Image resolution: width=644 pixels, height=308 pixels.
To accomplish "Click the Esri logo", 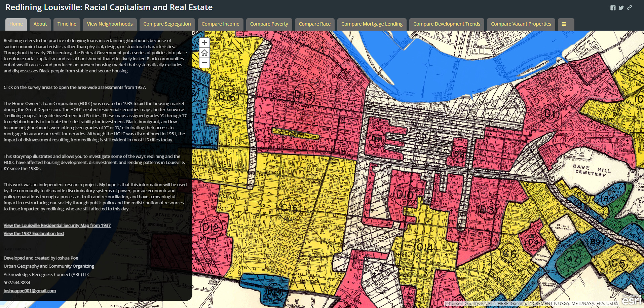I will pos(631,300).
